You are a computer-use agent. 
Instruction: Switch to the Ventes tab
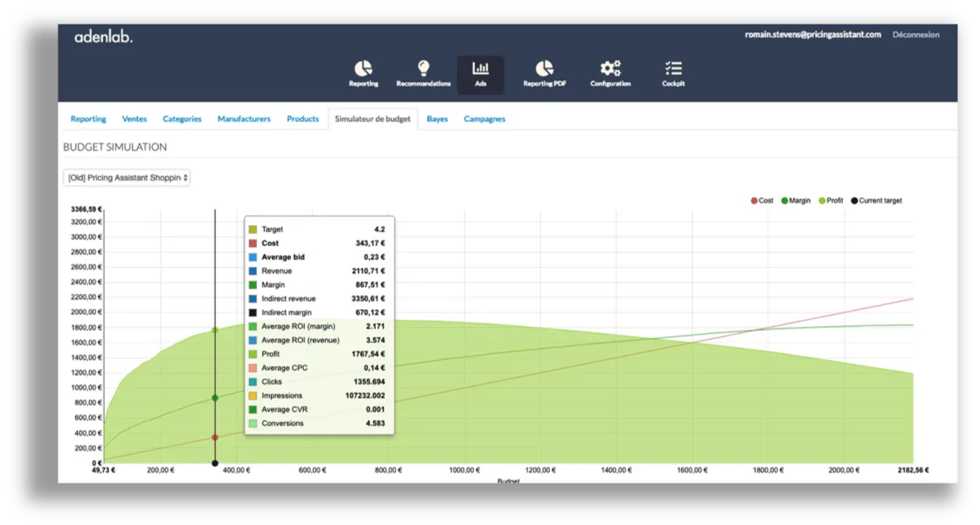pos(135,119)
